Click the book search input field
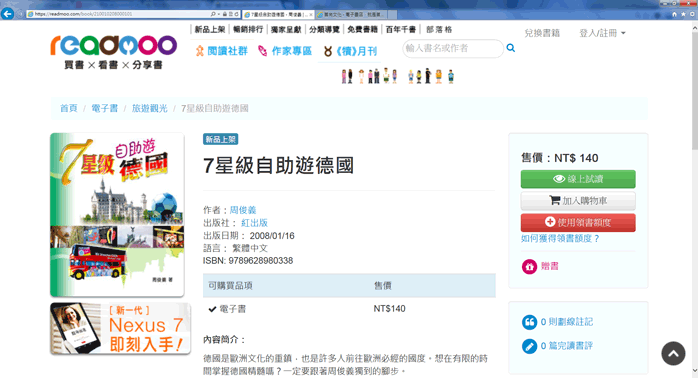This screenshot has width=698, height=378. click(453, 48)
